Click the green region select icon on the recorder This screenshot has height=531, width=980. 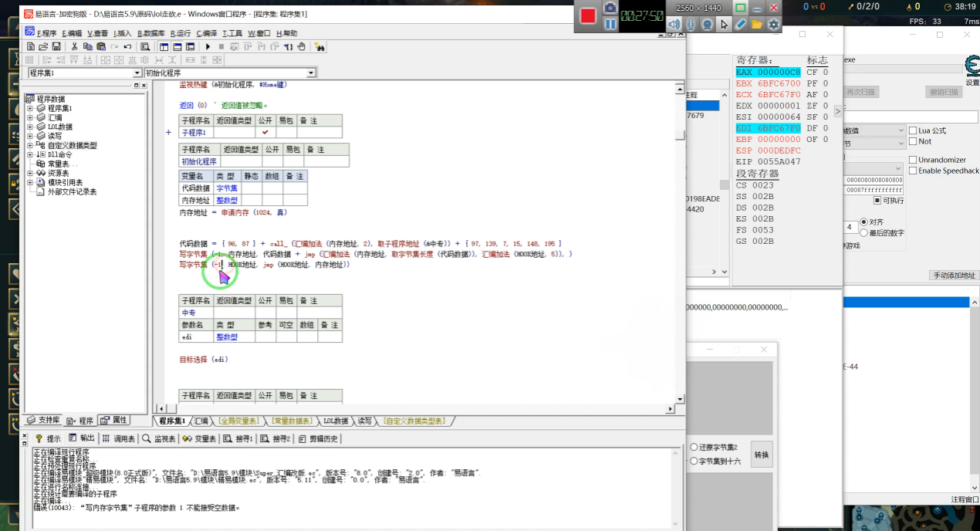(x=741, y=8)
